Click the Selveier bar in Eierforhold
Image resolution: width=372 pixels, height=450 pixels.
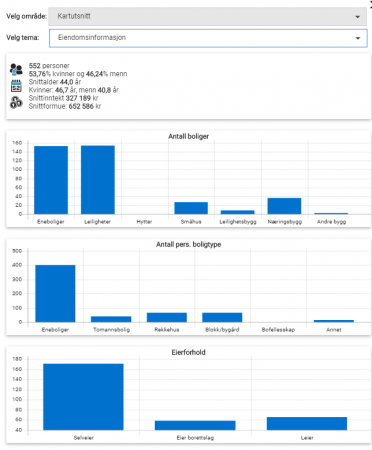83,397
